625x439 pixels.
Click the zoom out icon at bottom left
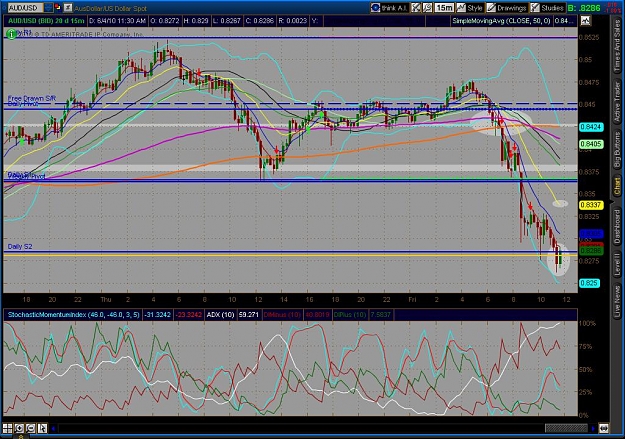point(31,428)
